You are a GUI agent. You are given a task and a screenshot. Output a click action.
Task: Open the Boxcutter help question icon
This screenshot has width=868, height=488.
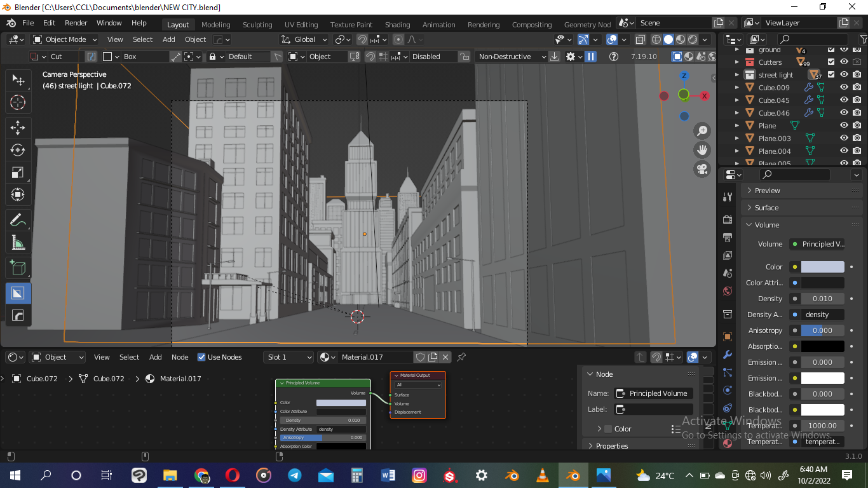(613, 57)
